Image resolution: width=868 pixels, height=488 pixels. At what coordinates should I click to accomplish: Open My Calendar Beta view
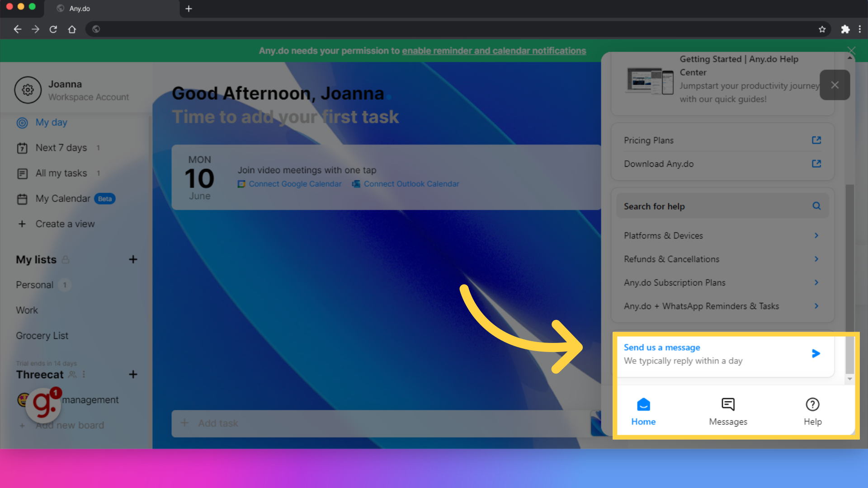click(66, 199)
